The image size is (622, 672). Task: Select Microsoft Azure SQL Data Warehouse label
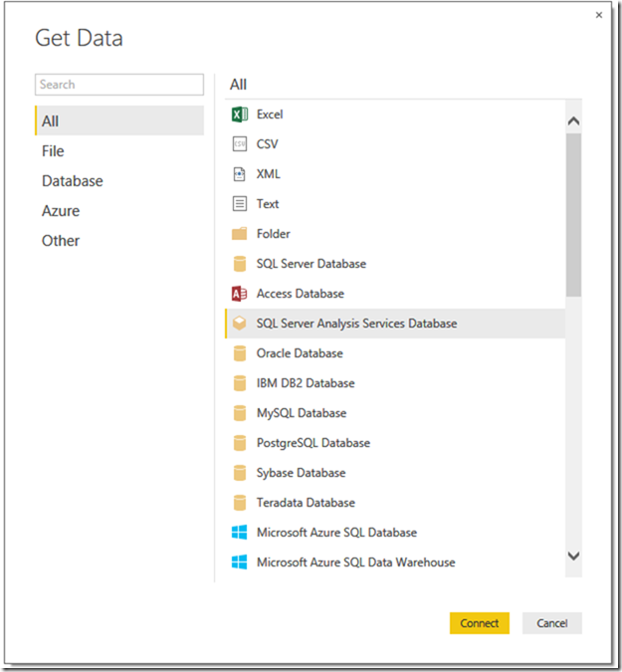[x=356, y=562]
